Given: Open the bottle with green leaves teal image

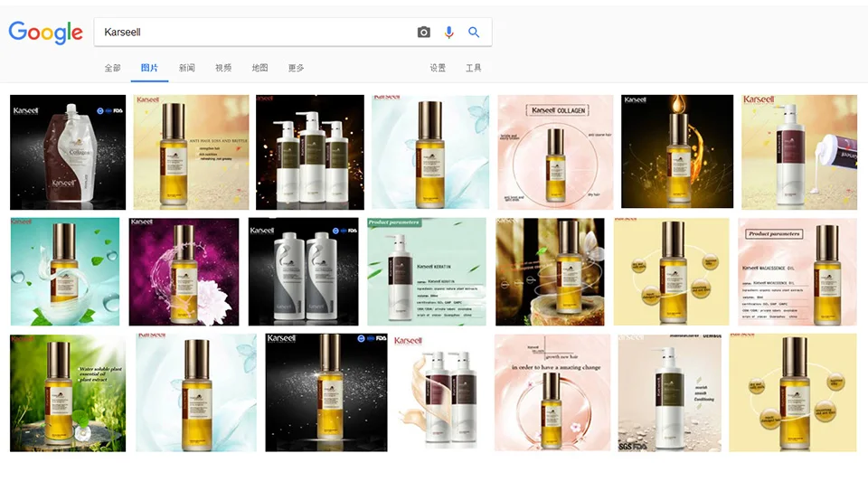Looking at the screenshot, I should pyautogui.click(x=65, y=271).
